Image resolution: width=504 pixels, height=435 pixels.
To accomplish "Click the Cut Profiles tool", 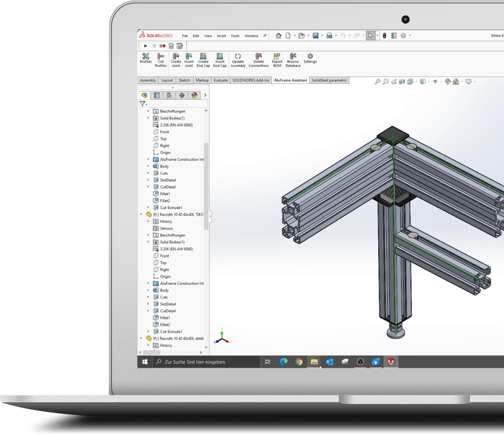I will [160, 60].
